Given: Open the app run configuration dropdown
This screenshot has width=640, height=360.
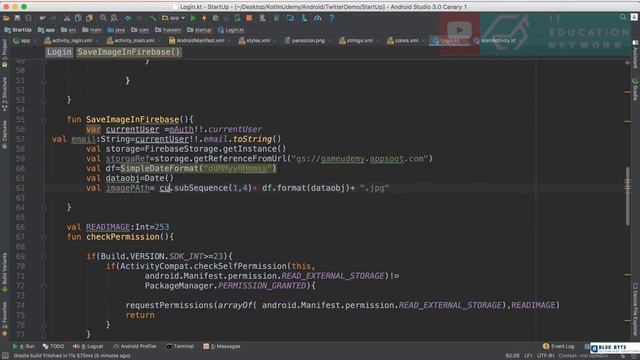Looking at the screenshot, I should click(x=173, y=18).
